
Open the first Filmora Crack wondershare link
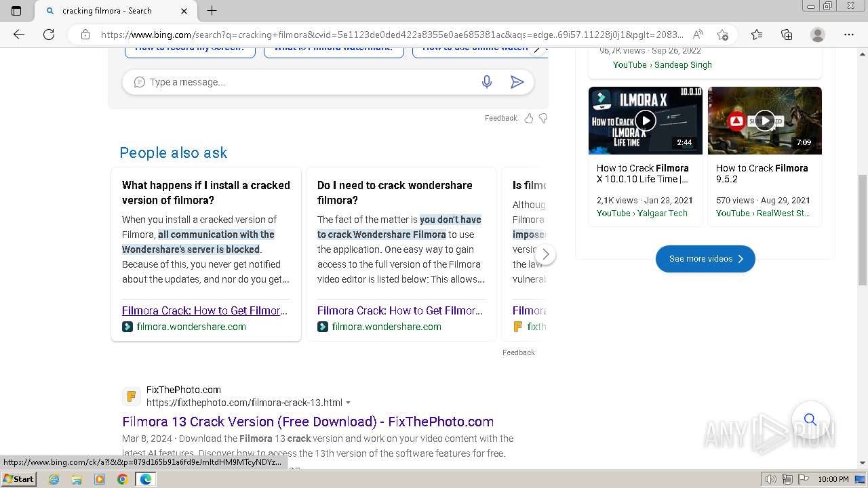(x=205, y=310)
